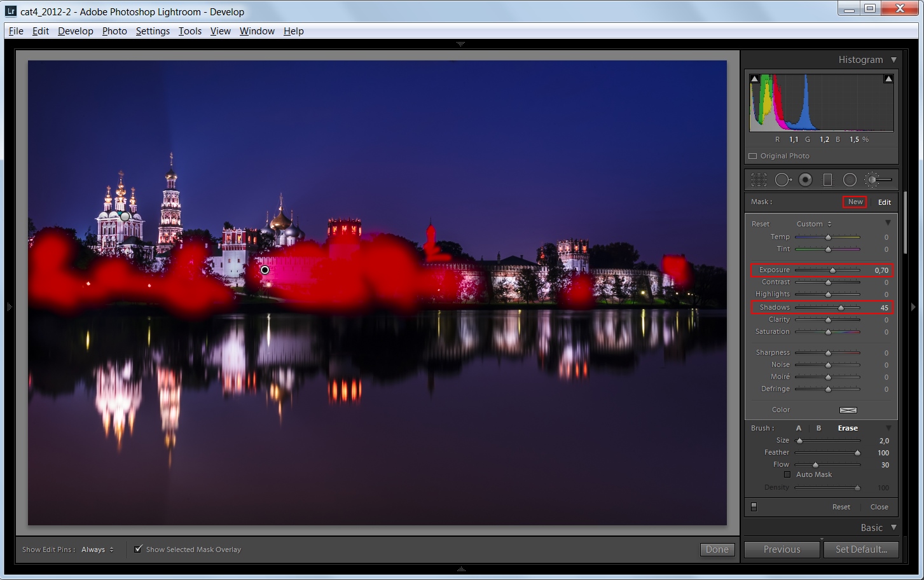
Task: Click the Color swatch box in brush panel
Action: 848,410
